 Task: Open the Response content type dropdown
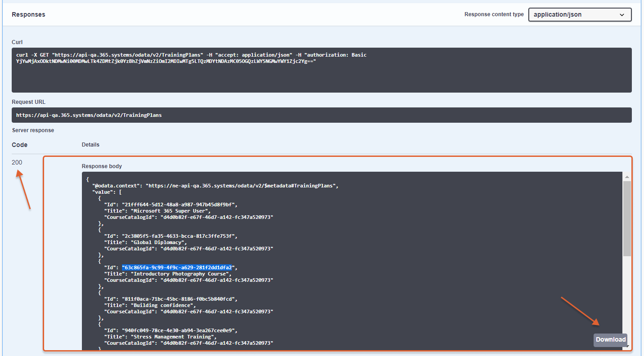[579, 15]
